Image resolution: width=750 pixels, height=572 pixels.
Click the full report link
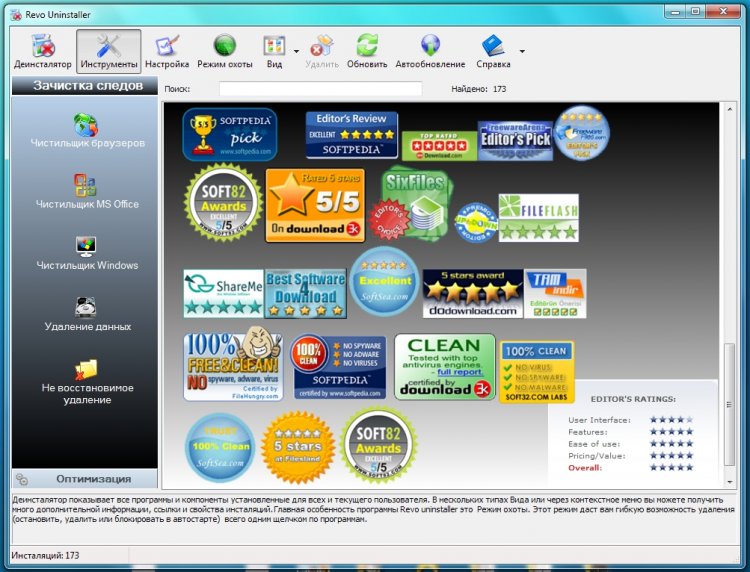(x=460, y=372)
